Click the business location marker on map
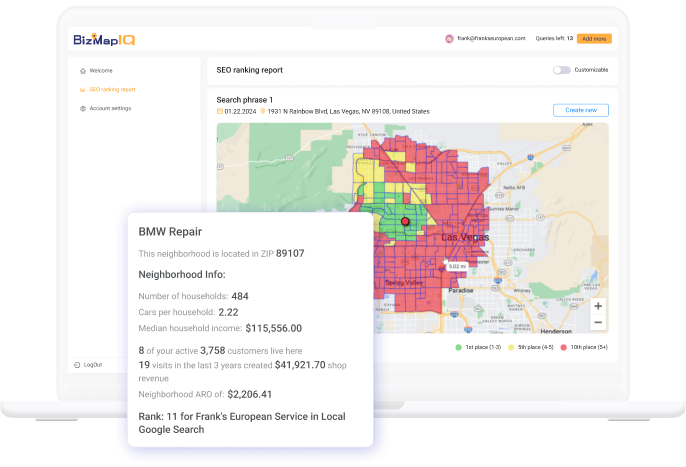Viewport: 686px width, 467px height. [x=405, y=220]
